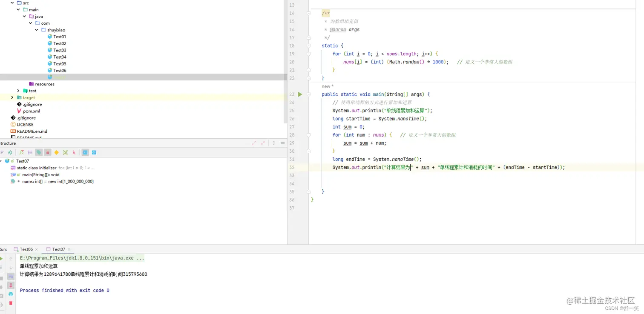Toggle Show Inherited yellow diamond icon
Viewport: 644px width, 314px height.
(56, 152)
